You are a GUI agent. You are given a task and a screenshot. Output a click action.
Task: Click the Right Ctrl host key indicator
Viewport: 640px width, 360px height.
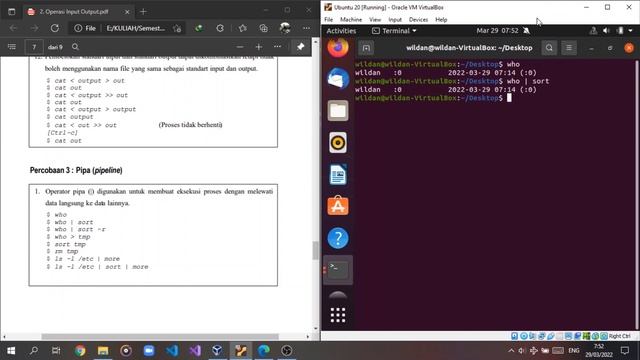620,336
